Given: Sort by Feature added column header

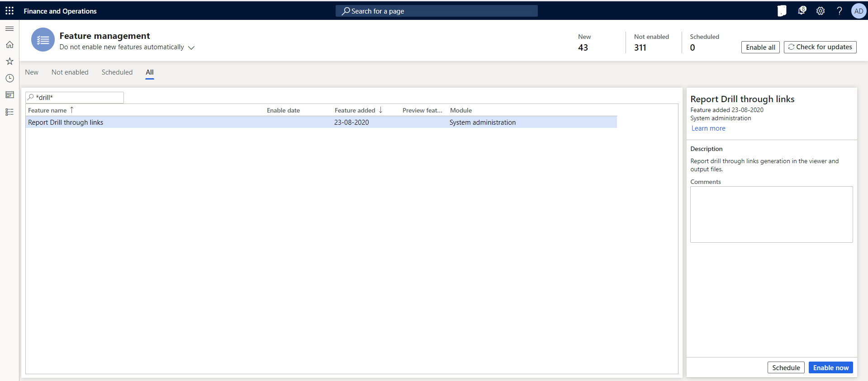Looking at the screenshot, I should 355,110.
